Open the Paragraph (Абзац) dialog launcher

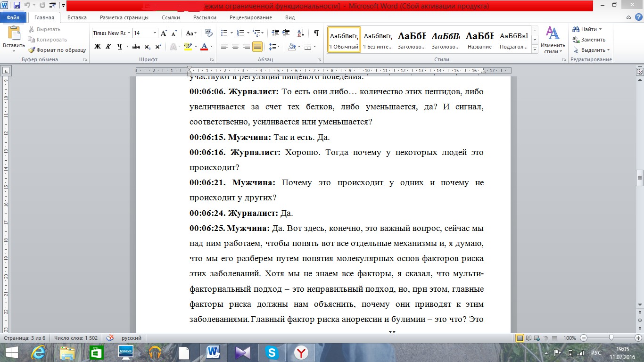click(319, 60)
